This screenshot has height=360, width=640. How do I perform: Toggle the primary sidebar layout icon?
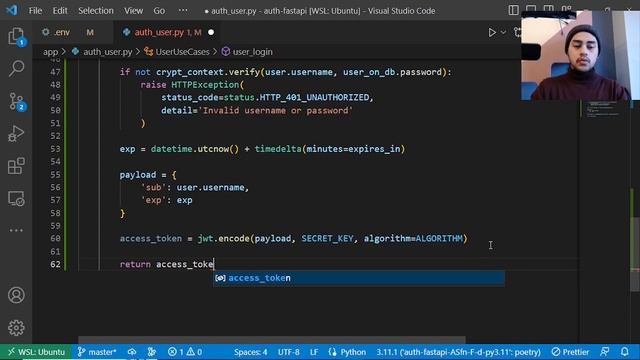click(513, 10)
